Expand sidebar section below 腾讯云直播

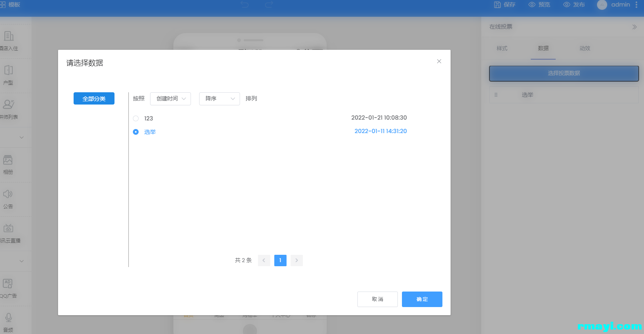(x=22, y=261)
